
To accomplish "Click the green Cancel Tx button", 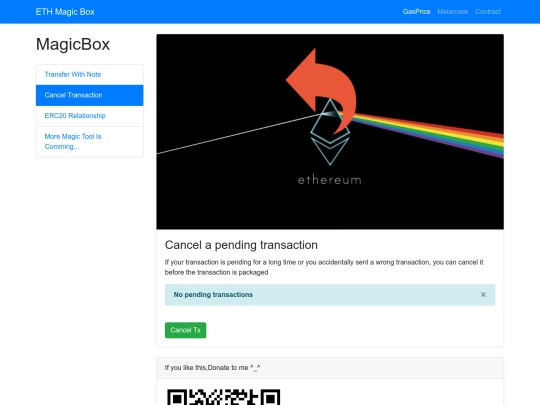I will click(185, 330).
